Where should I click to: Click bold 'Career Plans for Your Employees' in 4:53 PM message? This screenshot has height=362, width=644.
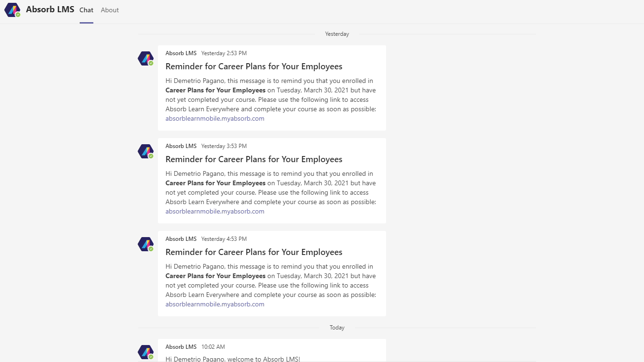point(215,276)
